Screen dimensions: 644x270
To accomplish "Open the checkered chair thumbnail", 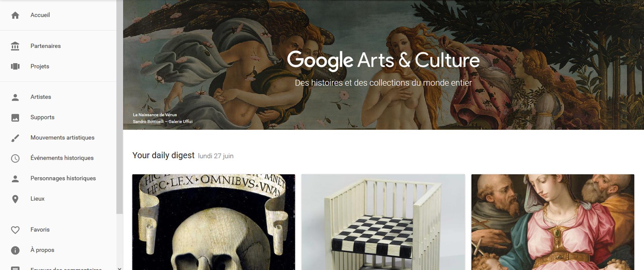I will click(x=383, y=222).
